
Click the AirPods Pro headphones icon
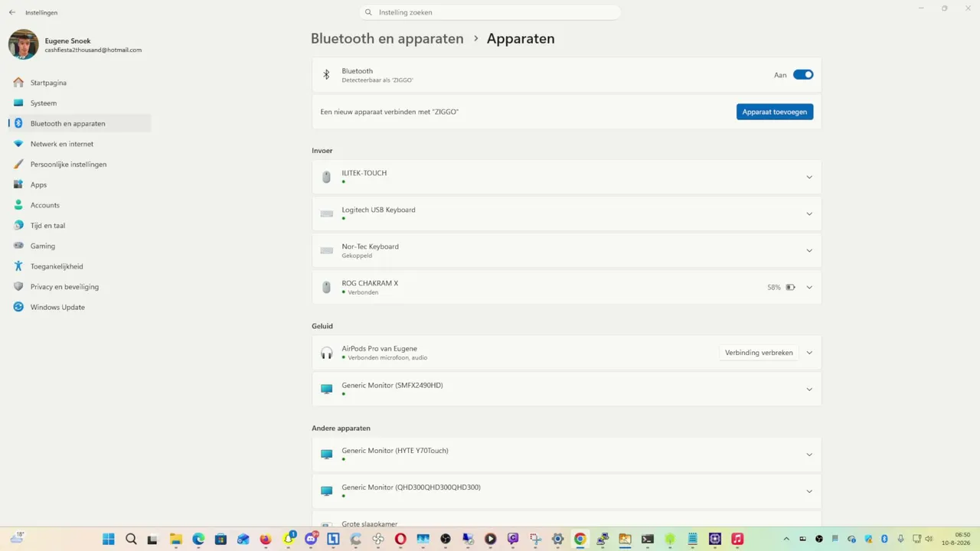(x=326, y=353)
